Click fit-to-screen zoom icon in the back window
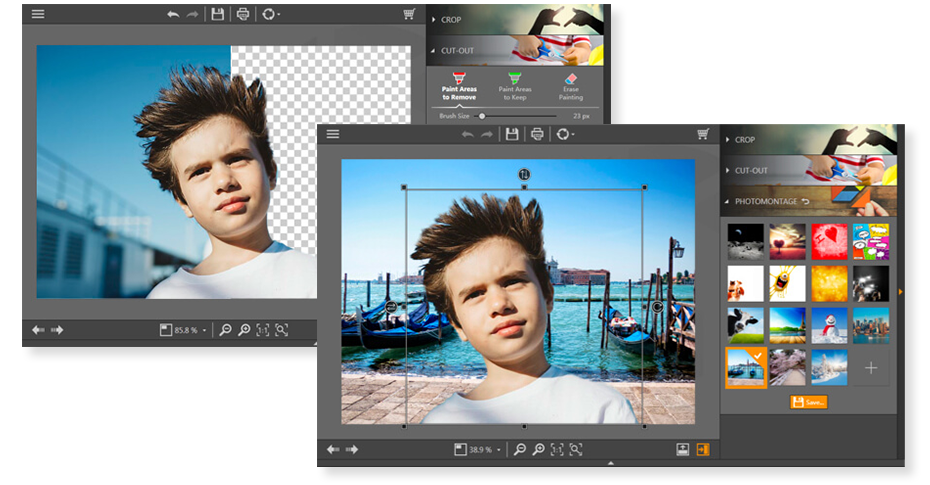Screen dimensions: 930x485 (x=282, y=330)
